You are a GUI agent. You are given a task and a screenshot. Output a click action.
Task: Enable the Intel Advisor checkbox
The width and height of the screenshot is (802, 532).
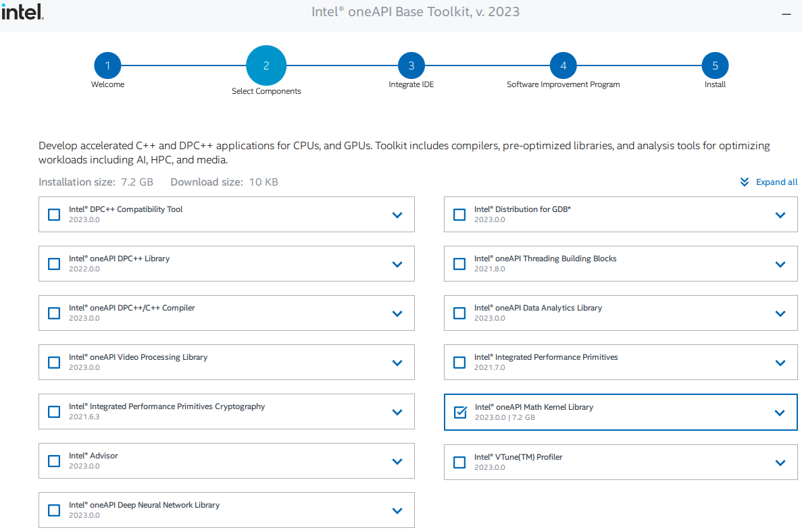point(53,461)
